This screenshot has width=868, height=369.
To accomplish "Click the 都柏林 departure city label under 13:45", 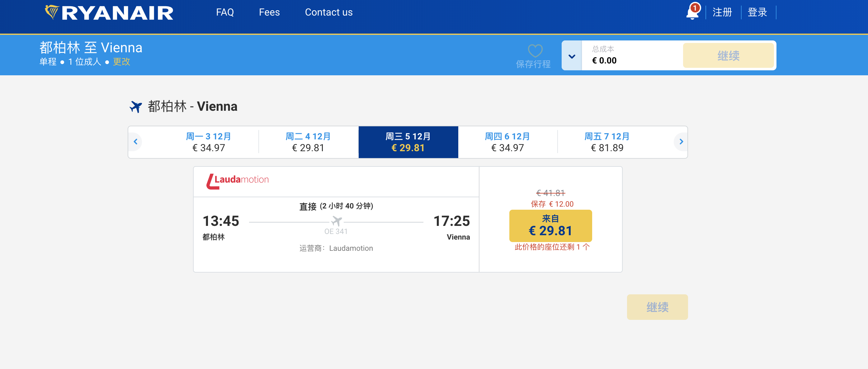I will (x=213, y=237).
